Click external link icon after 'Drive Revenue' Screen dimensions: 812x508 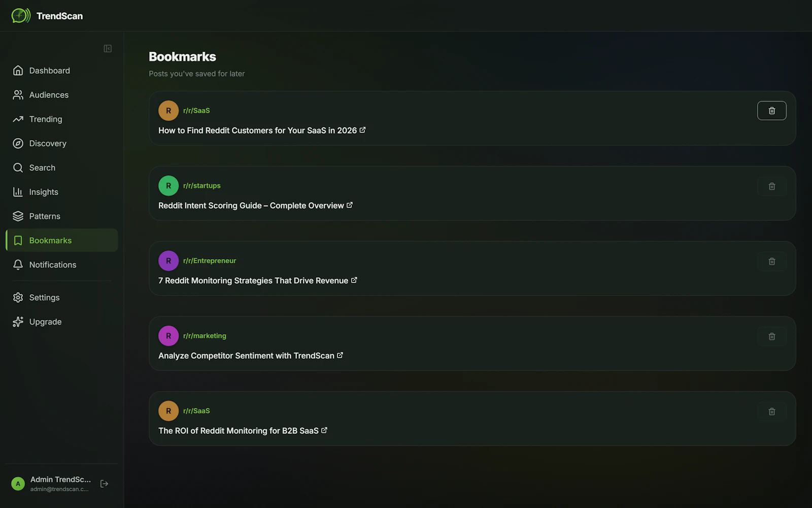click(x=354, y=280)
